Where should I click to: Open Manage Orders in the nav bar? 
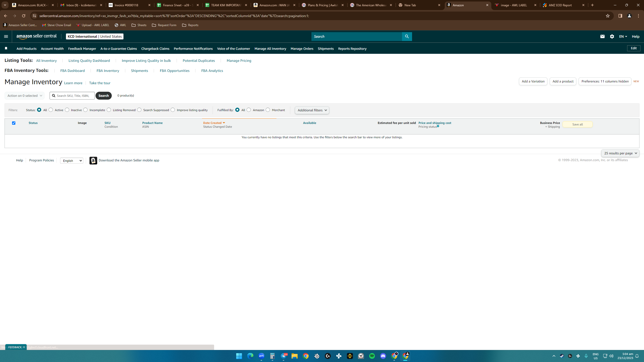tap(302, 49)
